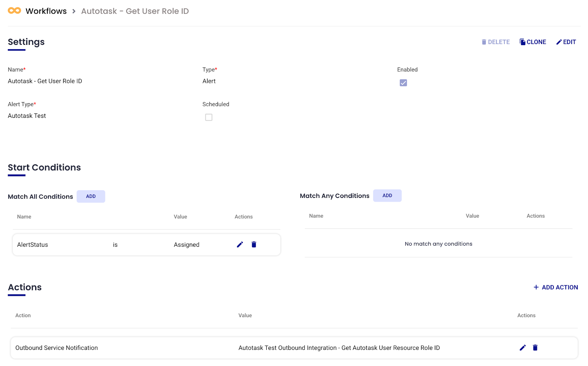Add a Match Any condition

387,196
